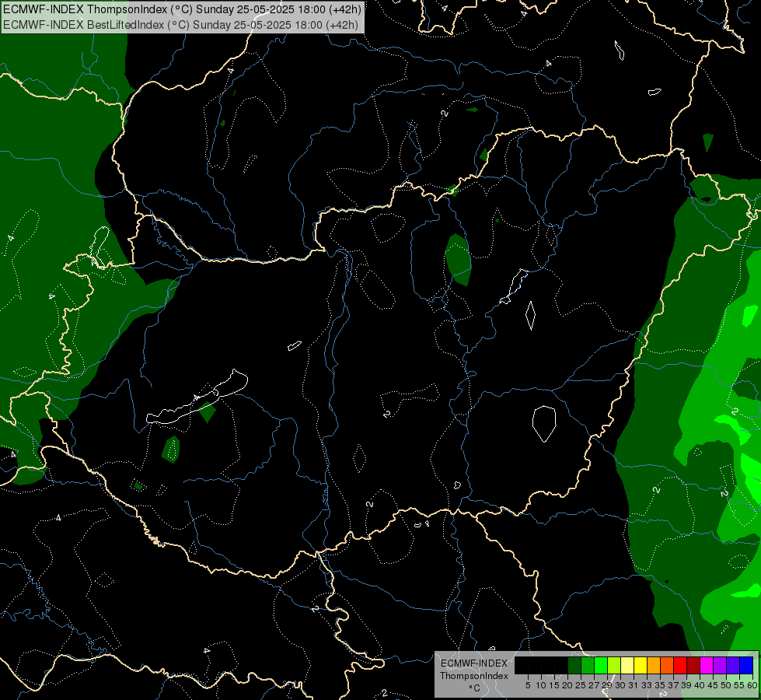Select the dark red 39–40 legend swatch

click(x=693, y=666)
